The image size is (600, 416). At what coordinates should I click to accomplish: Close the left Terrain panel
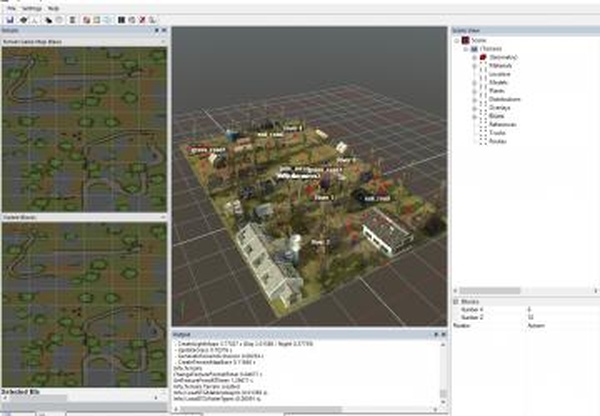(163, 30)
